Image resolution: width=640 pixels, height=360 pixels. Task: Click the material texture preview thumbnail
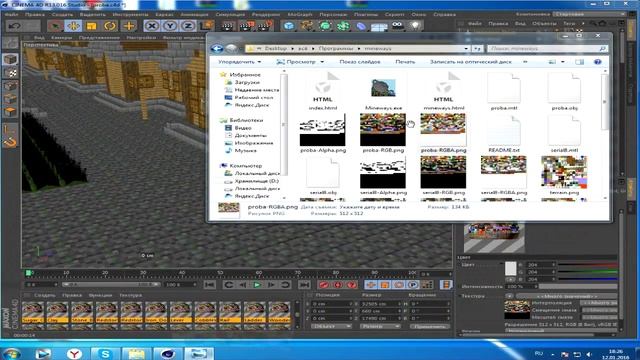point(517,309)
